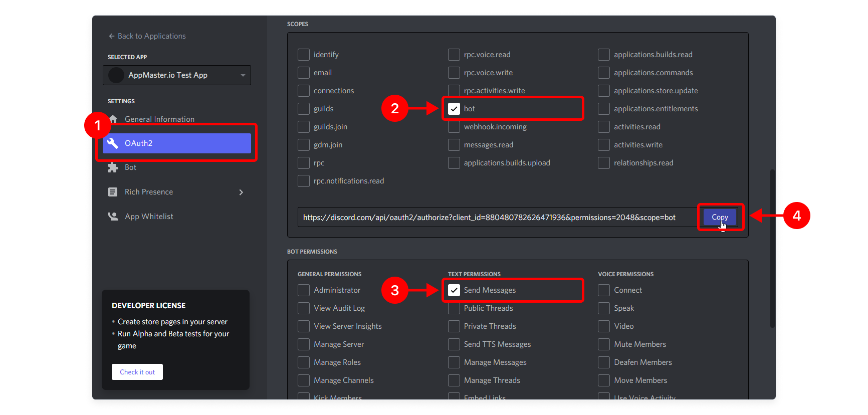Check the Private Threads permission
The image size is (868, 415).
454,326
